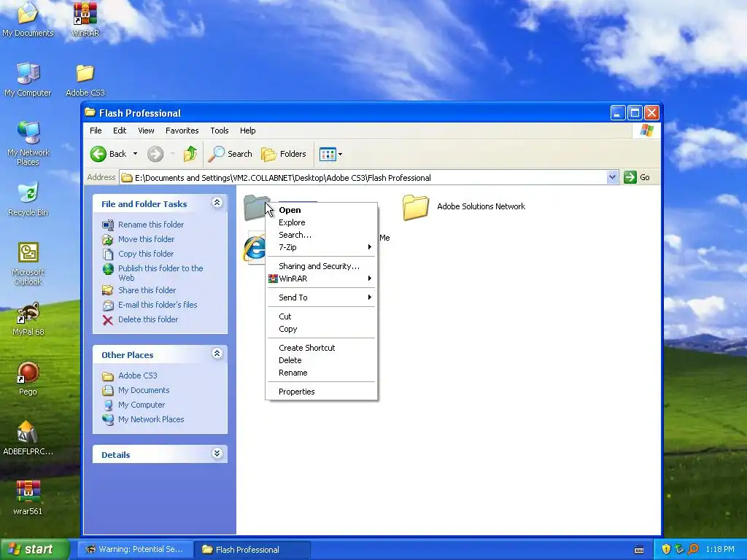Click the green Go arrow button
Image resolution: width=747 pixels, height=560 pixels.
tap(630, 177)
